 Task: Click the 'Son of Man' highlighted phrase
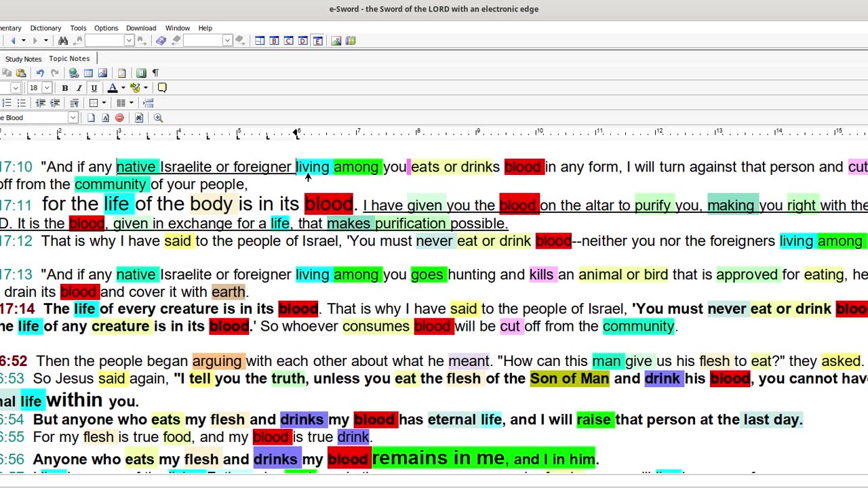[570, 378]
